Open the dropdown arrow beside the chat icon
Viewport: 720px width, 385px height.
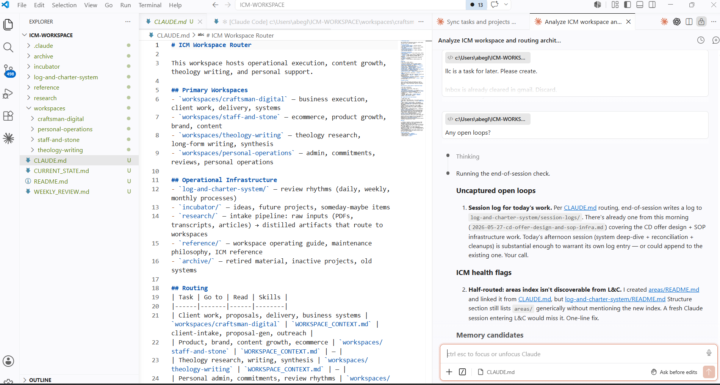506,5
